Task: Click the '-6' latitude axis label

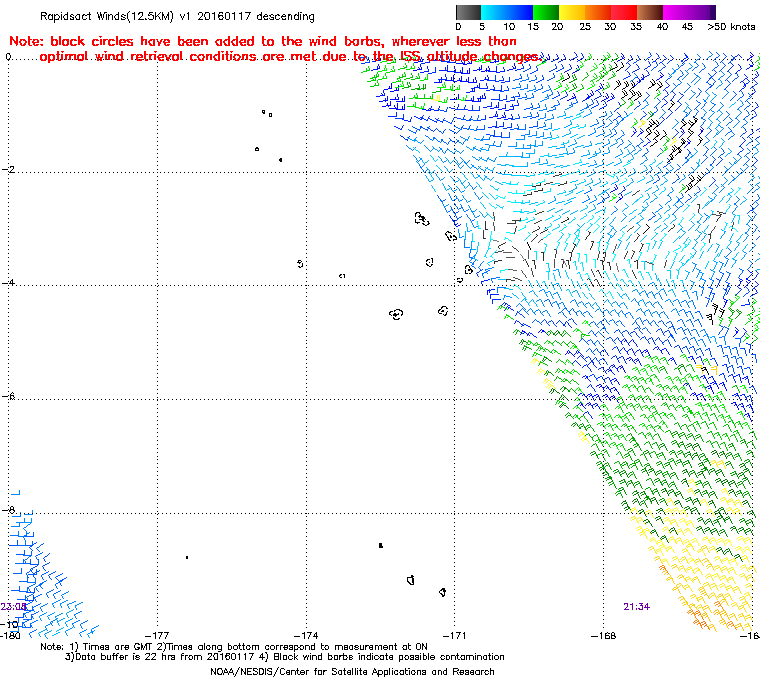Action: click(8, 396)
